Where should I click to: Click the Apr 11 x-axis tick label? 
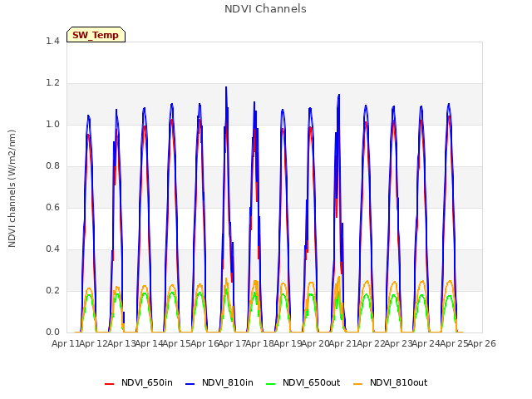coord(66,343)
